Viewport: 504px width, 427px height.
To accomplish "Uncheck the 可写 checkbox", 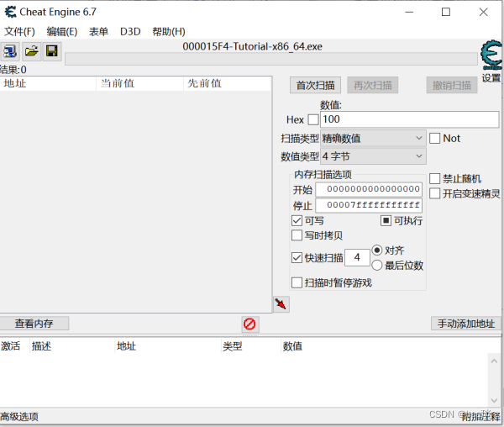I will coord(297,220).
